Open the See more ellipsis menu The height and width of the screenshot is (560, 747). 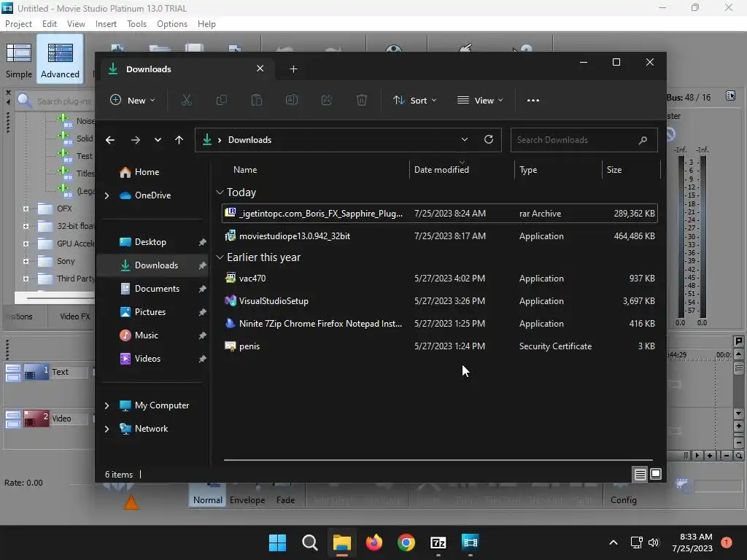[533, 101]
